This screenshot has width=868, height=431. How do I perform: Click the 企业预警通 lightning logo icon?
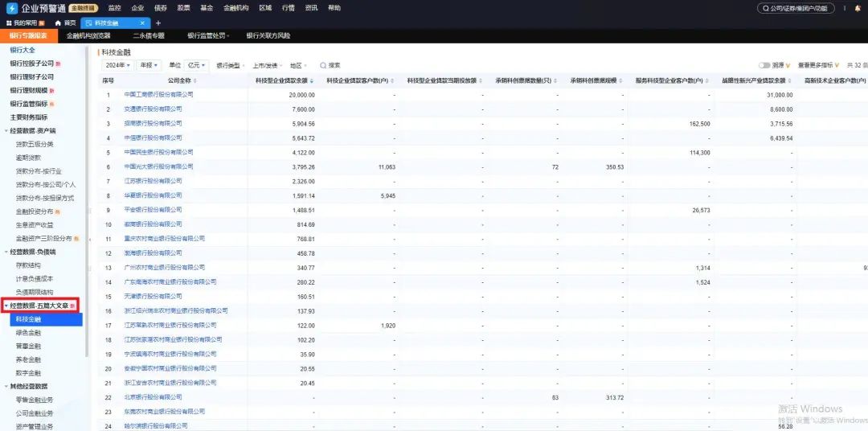tap(11, 8)
